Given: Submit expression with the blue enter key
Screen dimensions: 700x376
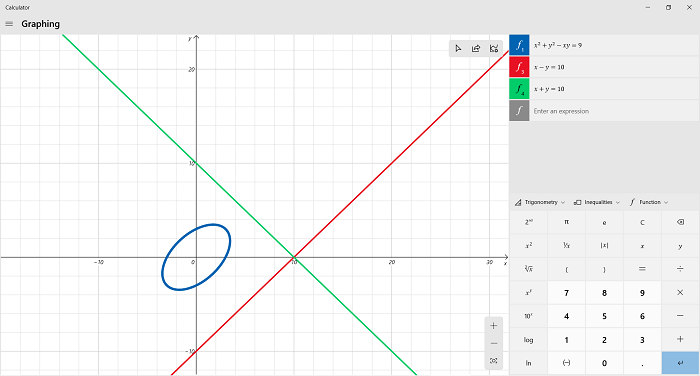Looking at the screenshot, I should coord(680,363).
